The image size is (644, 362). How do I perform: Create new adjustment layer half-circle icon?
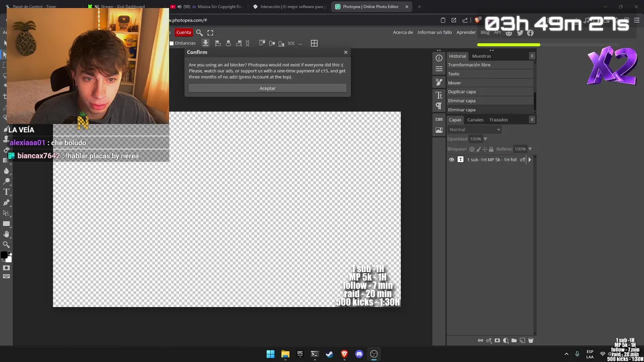(506, 340)
